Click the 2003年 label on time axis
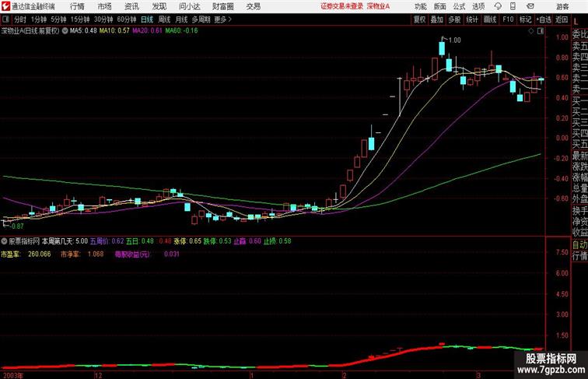 click(13, 375)
